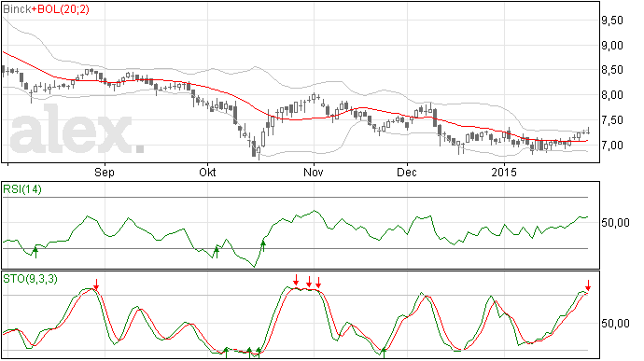This screenshot has width=644, height=361.
Task: Click the Nov month label
Action: (x=314, y=172)
